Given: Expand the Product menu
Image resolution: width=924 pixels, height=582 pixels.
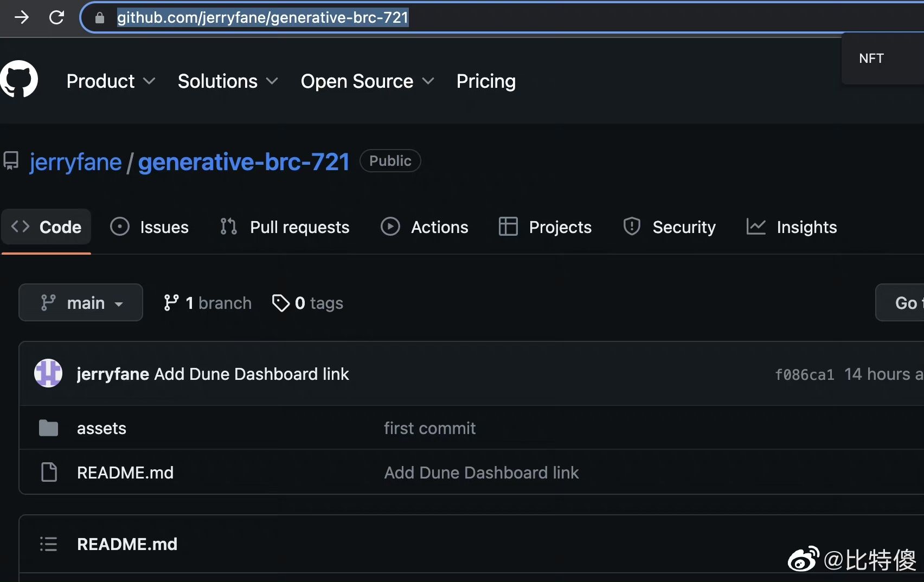Looking at the screenshot, I should [111, 81].
